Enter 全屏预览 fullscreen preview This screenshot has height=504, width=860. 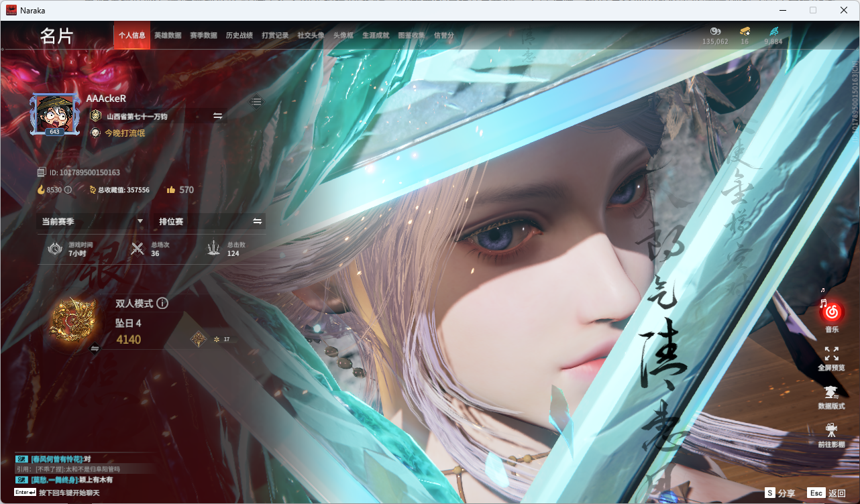(x=832, y=359)
